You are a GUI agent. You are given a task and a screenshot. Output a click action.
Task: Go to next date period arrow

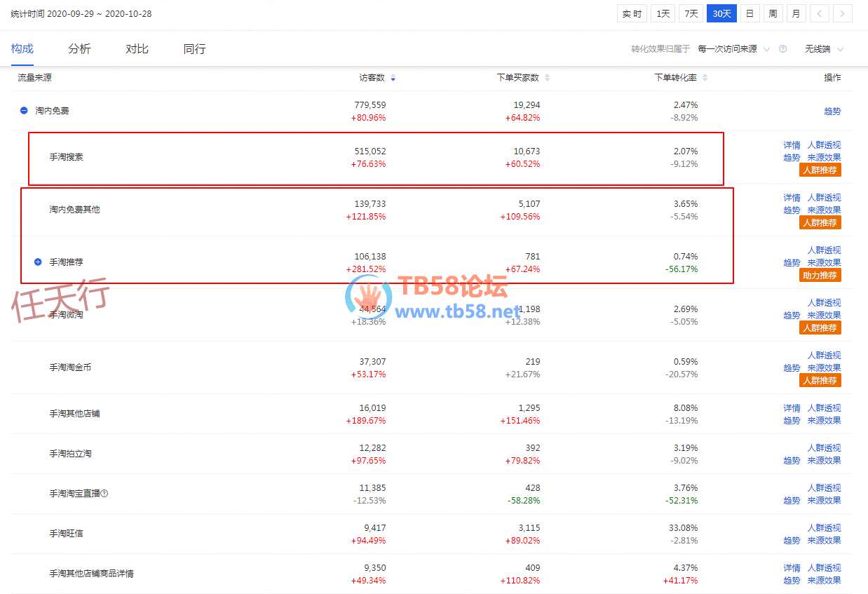[842, 14]
